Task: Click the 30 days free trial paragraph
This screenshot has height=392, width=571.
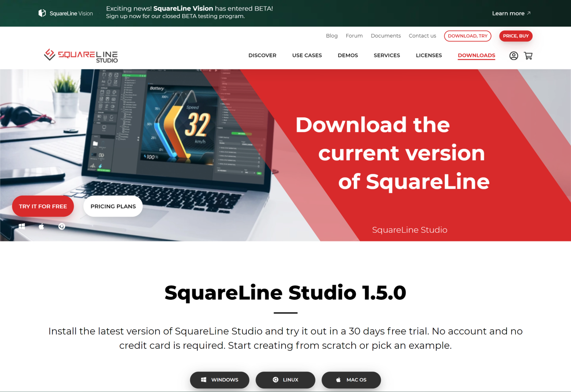Action: point(285,338)
